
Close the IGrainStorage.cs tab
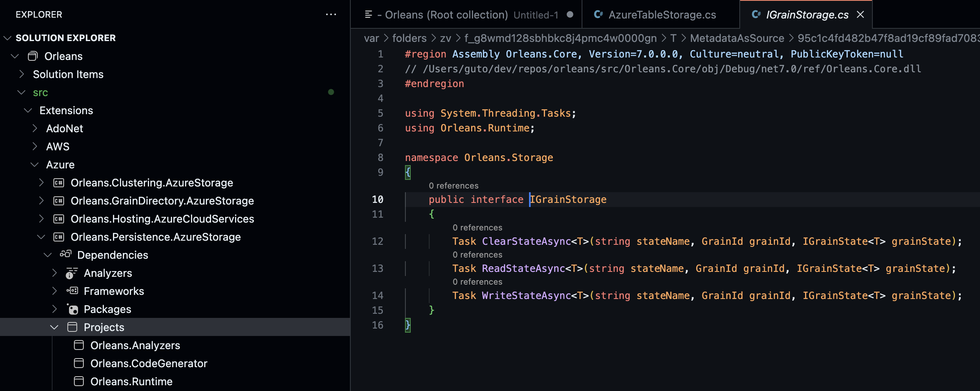pyautogui.click(x=860, y=14)
